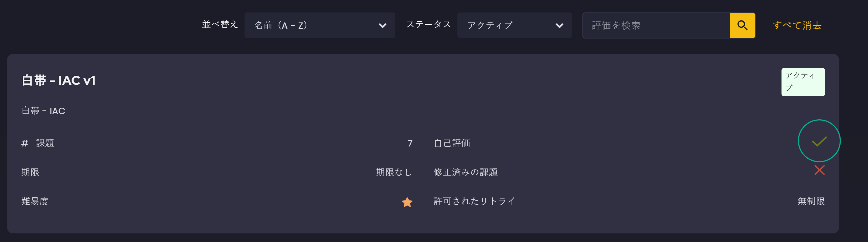
Task: Click the orange difficulty star icon
Action: [407, 202]
